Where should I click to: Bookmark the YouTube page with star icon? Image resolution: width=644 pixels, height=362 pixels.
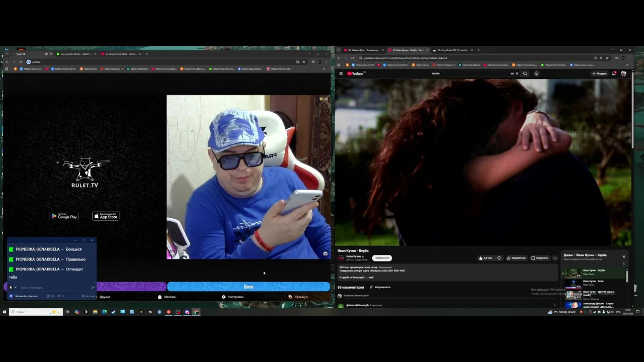(607, 58)
